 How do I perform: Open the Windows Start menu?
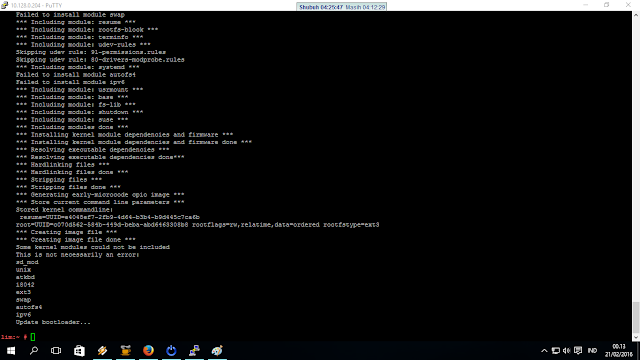coord(11,351)
